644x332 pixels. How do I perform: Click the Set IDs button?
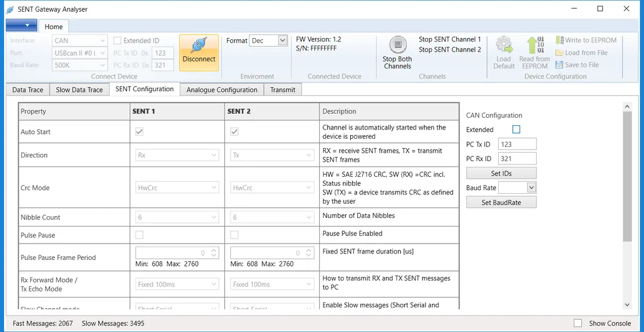(501, 173)
